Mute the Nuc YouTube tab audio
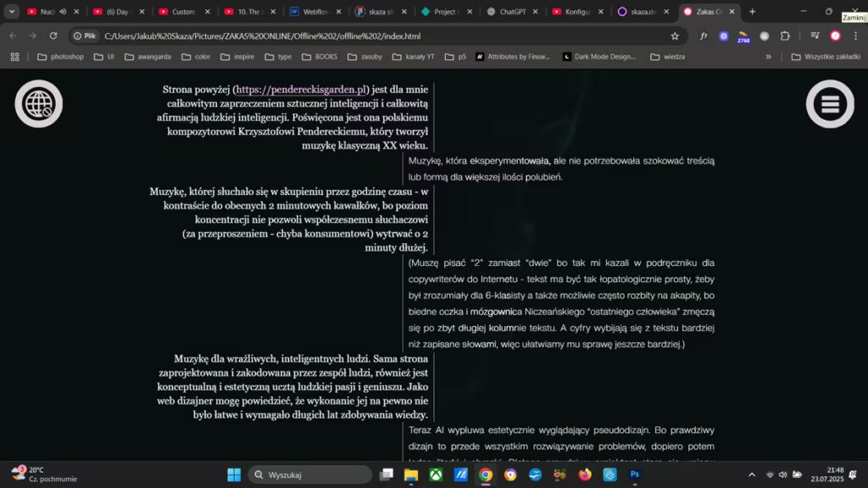868x488 pixels. 63,12
